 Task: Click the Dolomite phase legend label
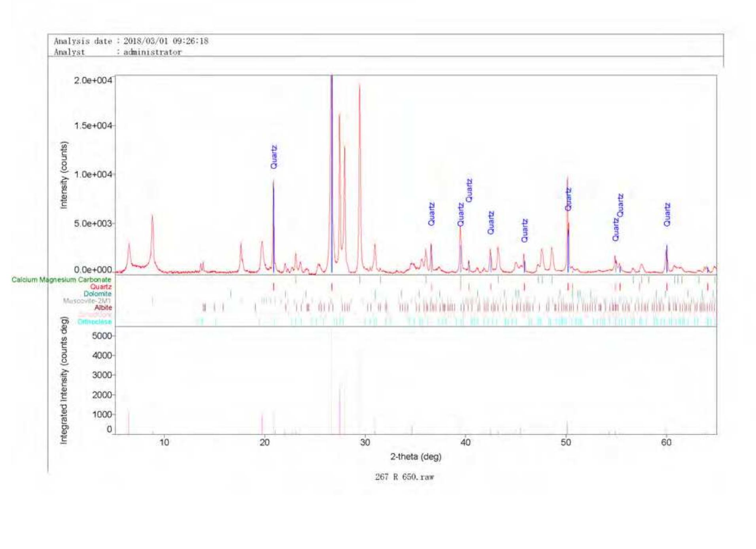[97, 294]
